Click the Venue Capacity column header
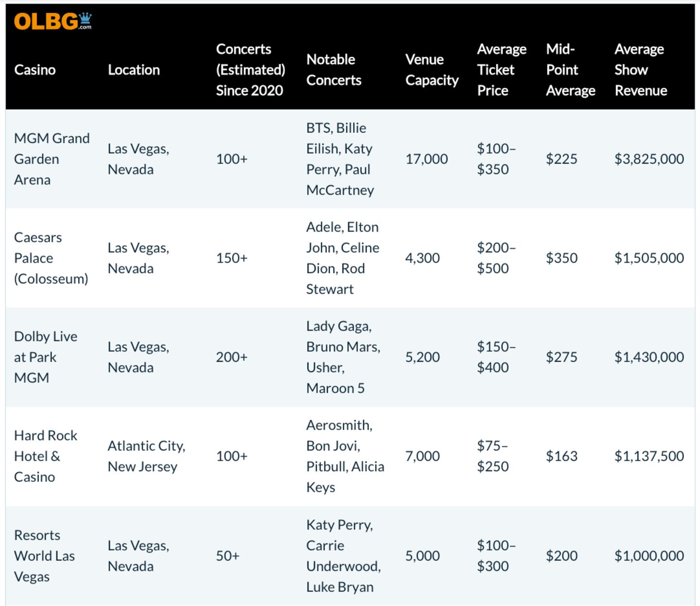Screen dimensions: 700x606 click(x=432, y=70)
